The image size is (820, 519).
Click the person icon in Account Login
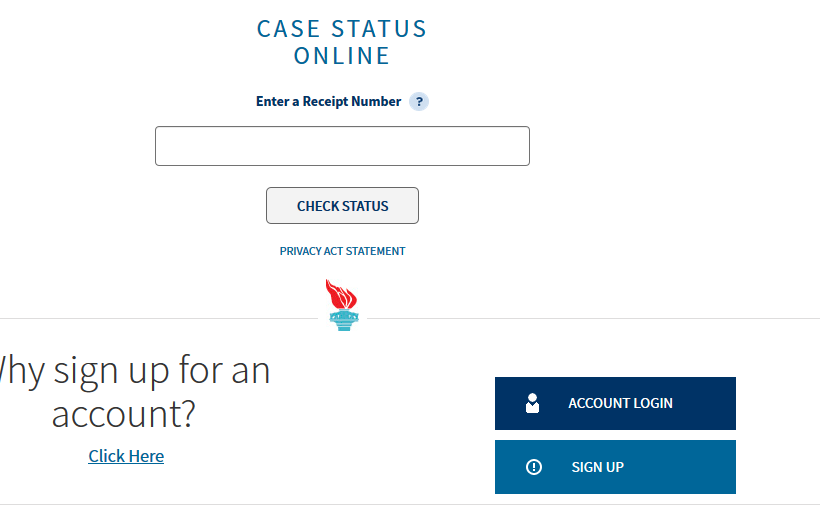[x=532, y=403]
